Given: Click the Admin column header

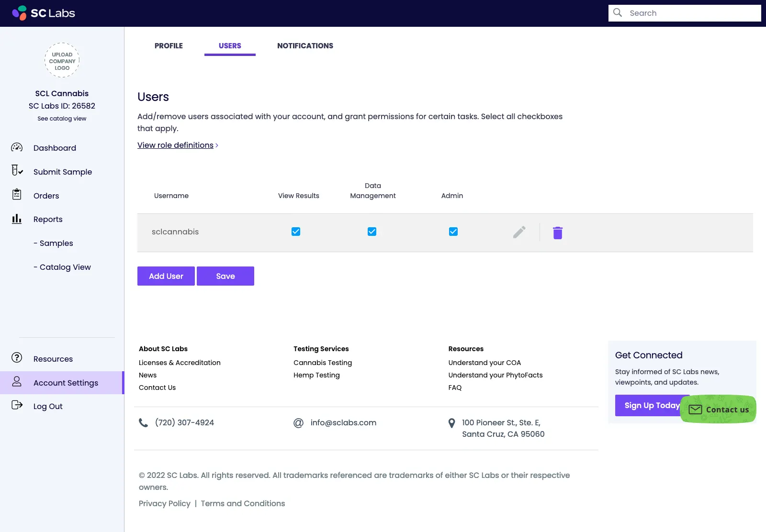Looking at the screenshot, I should coord(452,196).
